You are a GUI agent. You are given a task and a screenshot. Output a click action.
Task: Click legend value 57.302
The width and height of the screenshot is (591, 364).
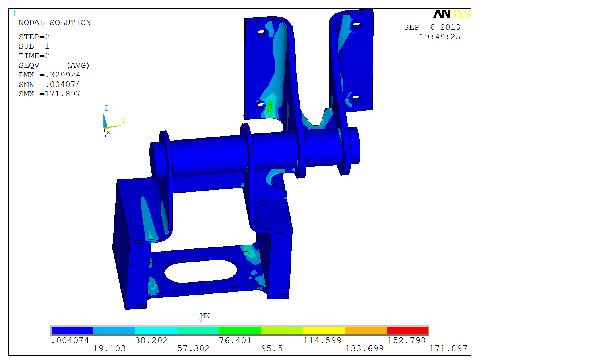click(x=194, y=349)
